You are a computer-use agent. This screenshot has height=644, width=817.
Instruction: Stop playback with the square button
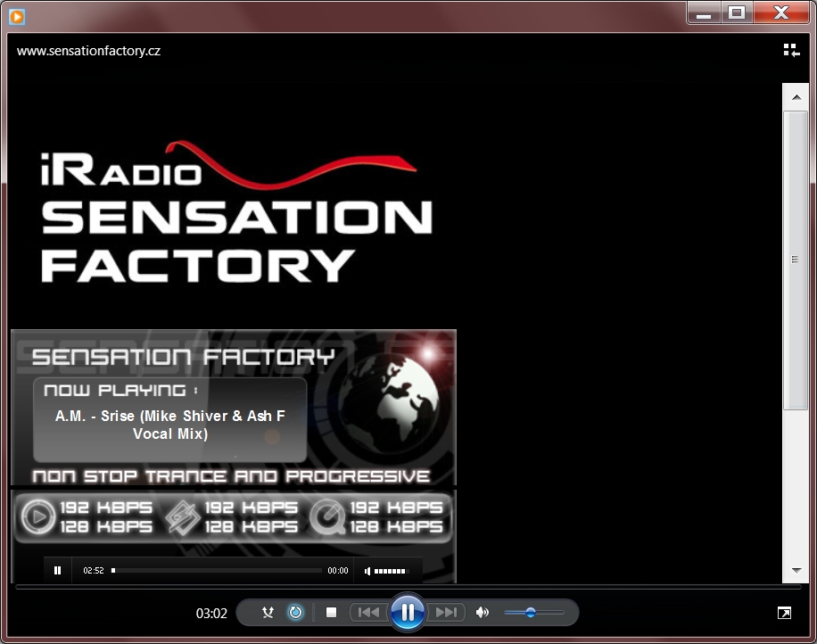click(x=331, y=612)
